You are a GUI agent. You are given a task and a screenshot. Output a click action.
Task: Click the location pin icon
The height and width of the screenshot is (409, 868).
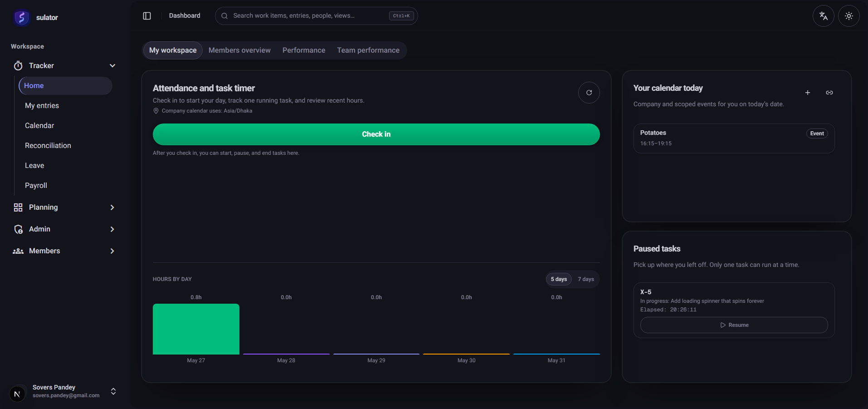point(156,111)
